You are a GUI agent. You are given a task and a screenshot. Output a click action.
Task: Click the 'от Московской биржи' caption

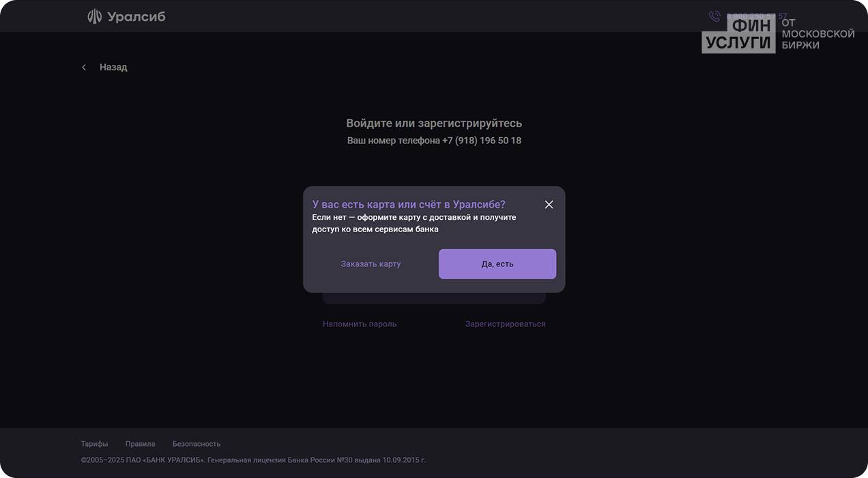[818, 33]
